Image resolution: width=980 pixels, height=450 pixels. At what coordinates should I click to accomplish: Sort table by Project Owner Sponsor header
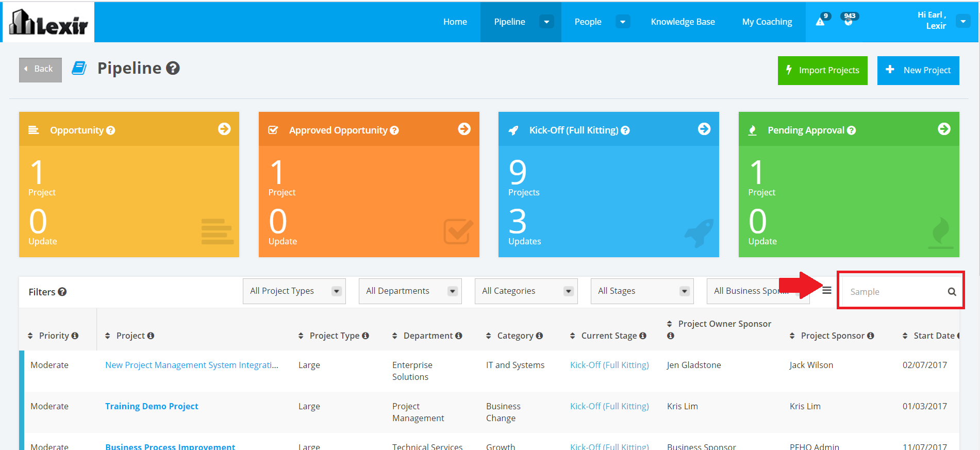click(724, 324)
